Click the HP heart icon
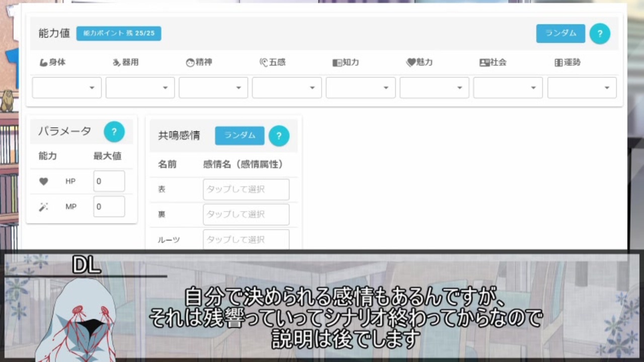644x362 pixels. pyautogui.click(x=44, y=181)
